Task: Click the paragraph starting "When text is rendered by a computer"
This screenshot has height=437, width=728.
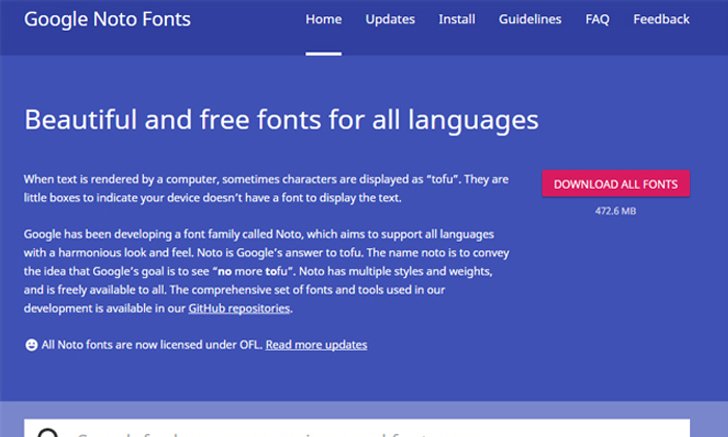Action: pyautogui.click(x=266, y=189)
